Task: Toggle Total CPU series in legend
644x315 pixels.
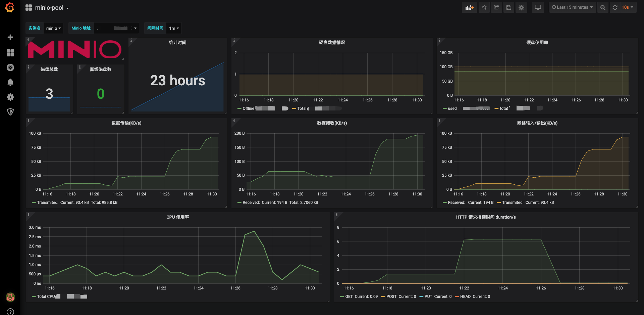Action: [x=46, y=297]
